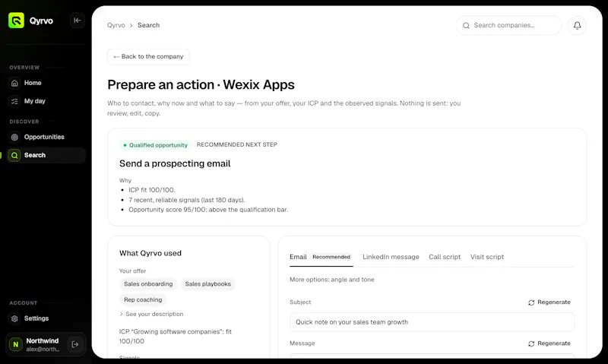Regenerate the Message body
Screen dimensions: 608x364
click(549, 343)
